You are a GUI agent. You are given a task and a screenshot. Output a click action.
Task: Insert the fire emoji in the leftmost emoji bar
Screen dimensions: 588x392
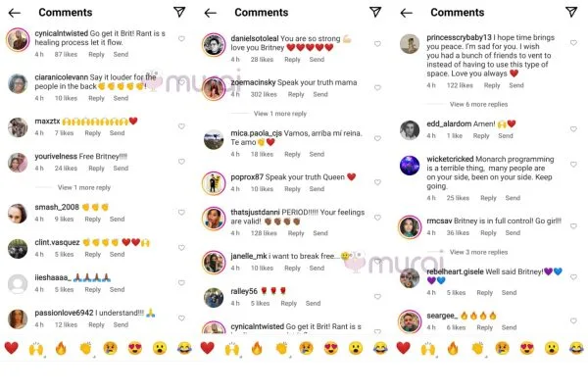coord(61,349)
